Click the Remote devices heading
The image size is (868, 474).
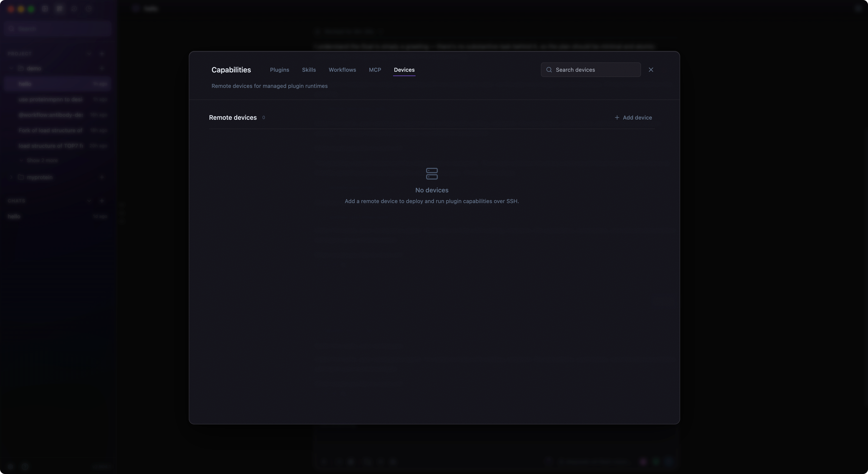tap(232, 118)
